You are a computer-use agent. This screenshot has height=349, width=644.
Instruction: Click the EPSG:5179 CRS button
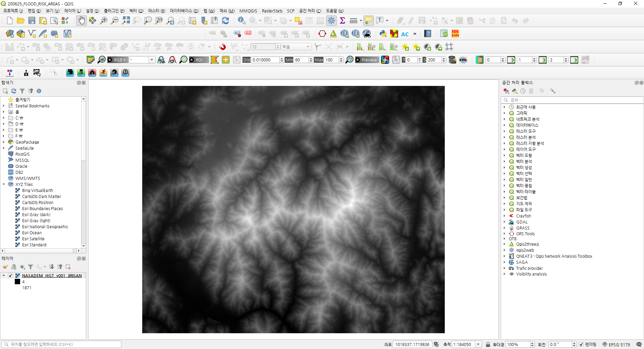pos(616,344)
